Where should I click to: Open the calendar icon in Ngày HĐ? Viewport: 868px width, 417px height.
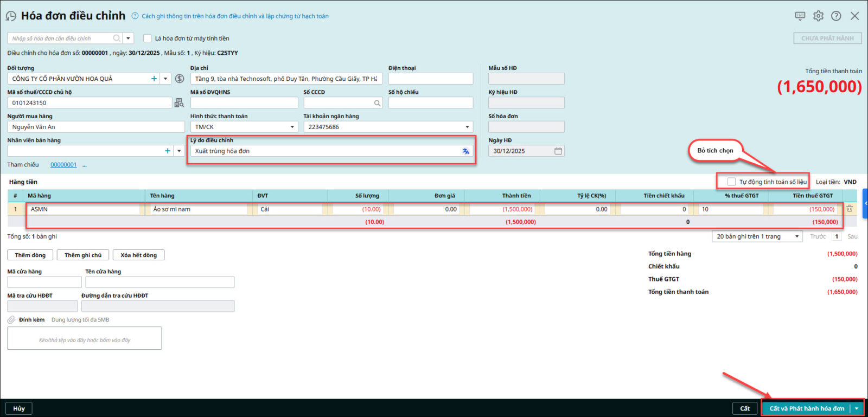[x=558, y=151]
